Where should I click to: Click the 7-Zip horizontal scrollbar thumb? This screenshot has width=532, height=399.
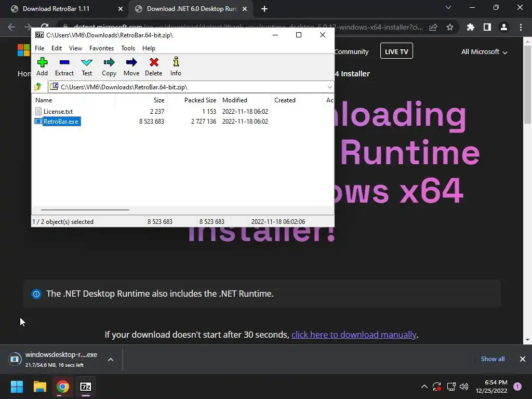pos(85,210)
